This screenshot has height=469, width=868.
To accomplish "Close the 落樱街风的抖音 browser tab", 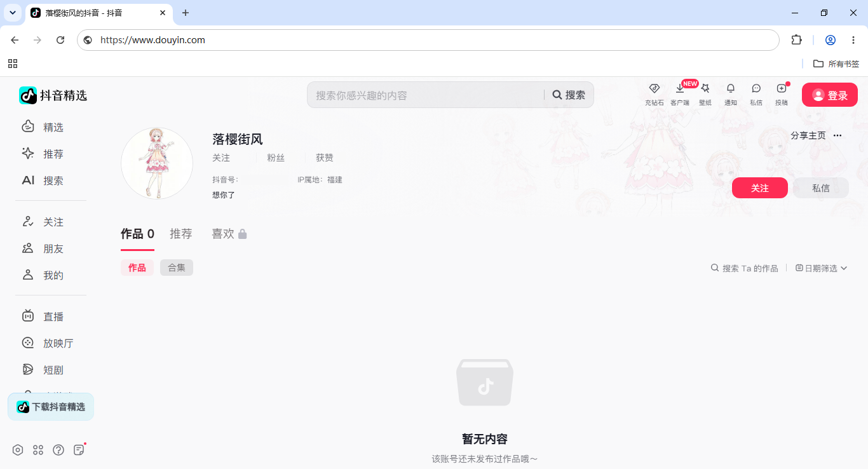I will [x=163, y=13].
